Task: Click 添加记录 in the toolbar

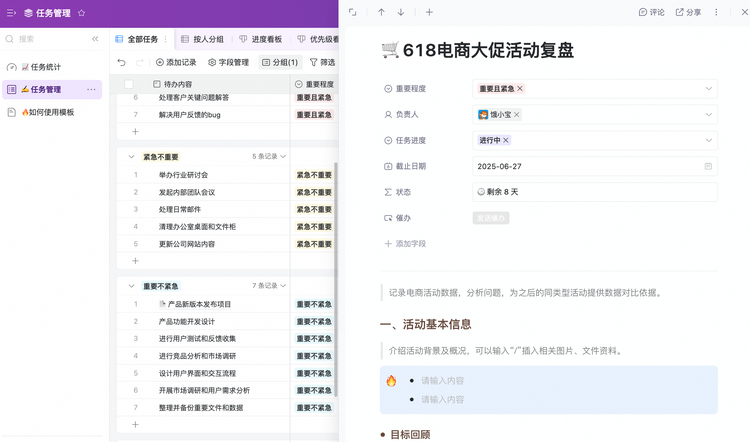Action: tap(176, 62)
